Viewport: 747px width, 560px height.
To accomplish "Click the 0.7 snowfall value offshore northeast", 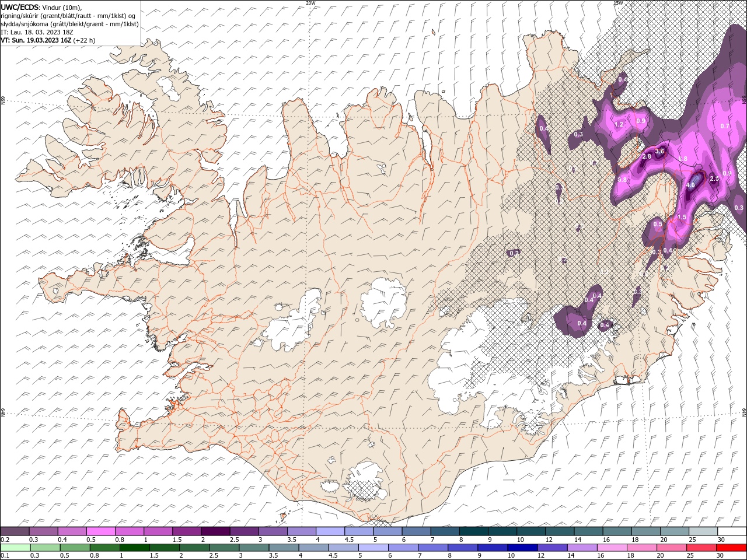I will tap(725, 126).
